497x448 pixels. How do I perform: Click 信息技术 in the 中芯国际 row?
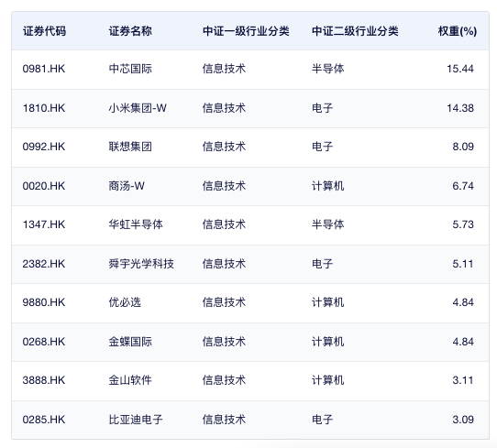(x=224, y=69)
